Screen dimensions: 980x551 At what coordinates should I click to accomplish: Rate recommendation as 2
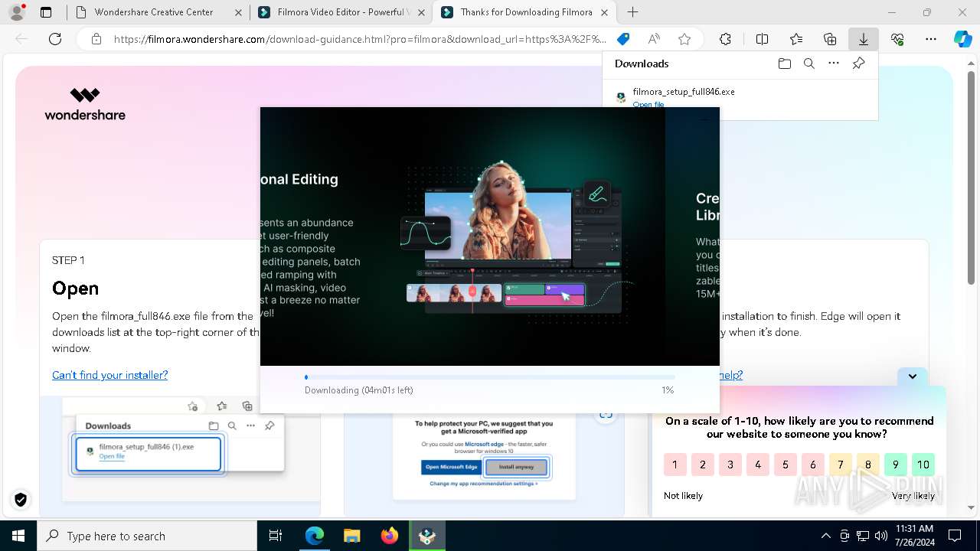[x=703, y=465]
